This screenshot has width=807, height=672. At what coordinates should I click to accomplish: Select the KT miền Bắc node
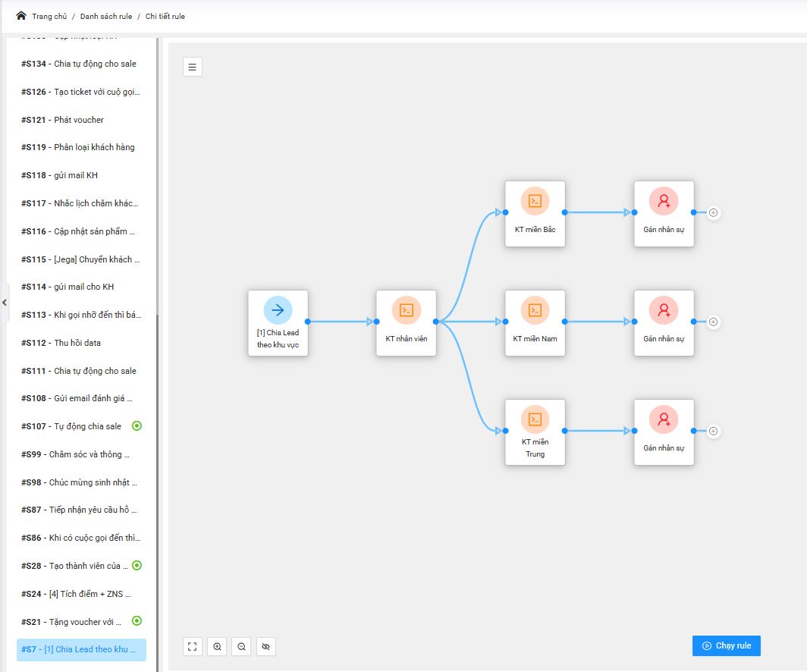(x=535, y=212)
